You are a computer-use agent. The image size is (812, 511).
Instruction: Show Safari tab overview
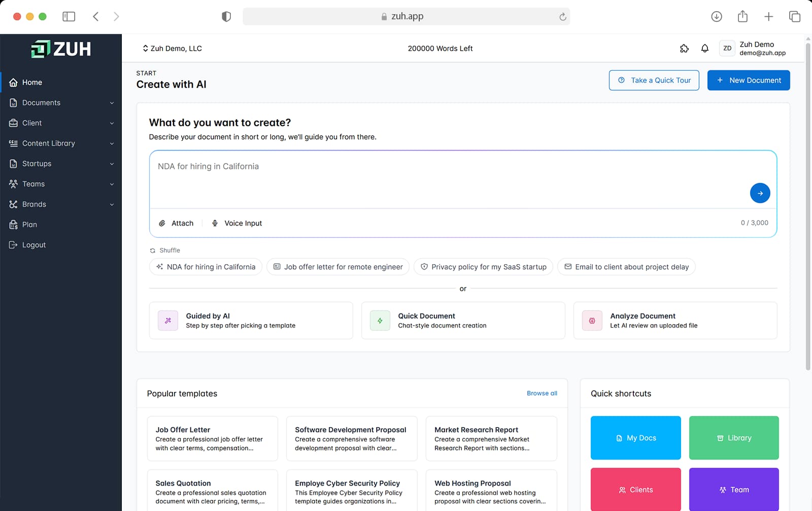[x=795, y=16]
